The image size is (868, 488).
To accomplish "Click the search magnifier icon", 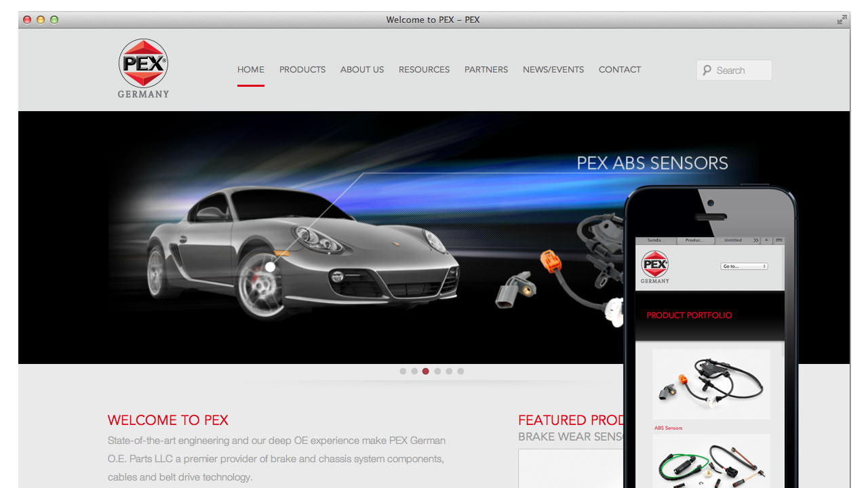I will pos(707,70).
